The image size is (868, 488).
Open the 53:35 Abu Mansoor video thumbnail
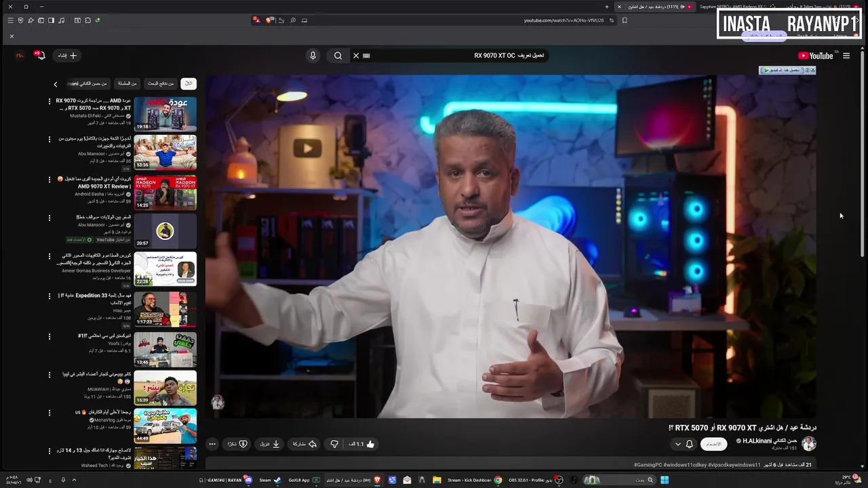coord(165,152)
